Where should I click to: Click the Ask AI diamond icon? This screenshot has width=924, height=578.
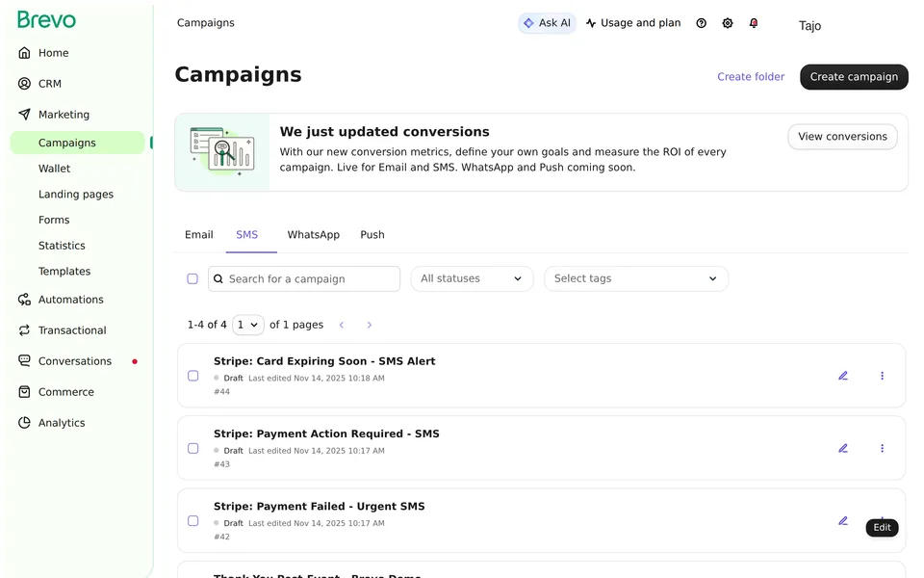tap(528, 23)
